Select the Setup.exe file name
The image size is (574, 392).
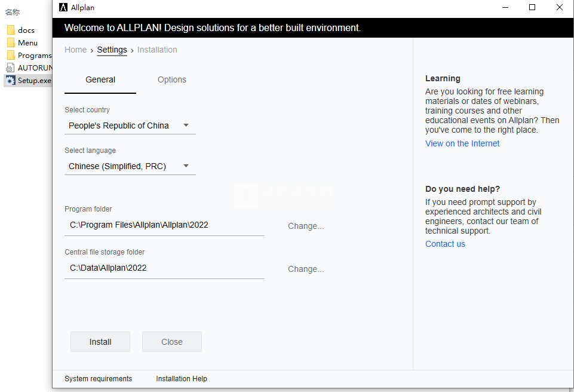tap(35, 80)
